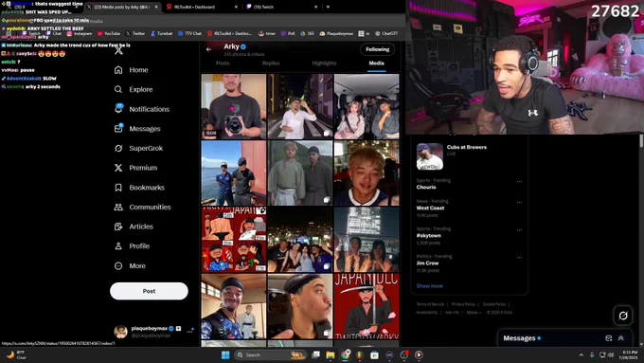
Task: Click the Following button on Arky's profile
Action: click(378, 49)
